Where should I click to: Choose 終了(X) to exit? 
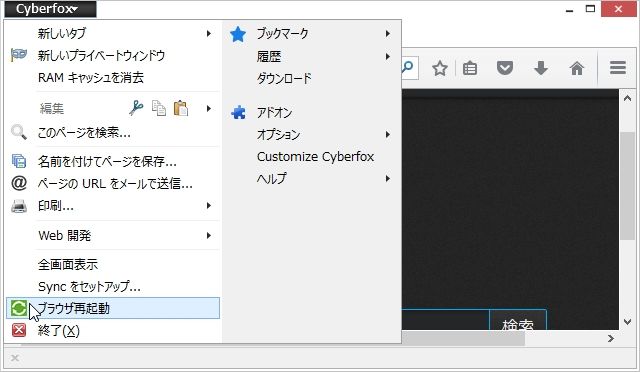coord(113,330)
